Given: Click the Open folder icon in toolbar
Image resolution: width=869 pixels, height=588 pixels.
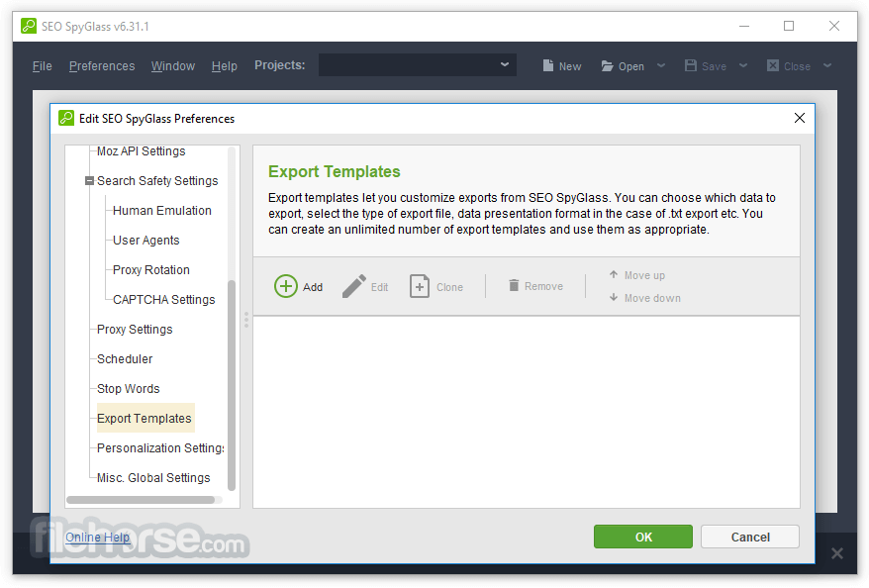Looking at the screenshot, I should [x=608, y=66].
